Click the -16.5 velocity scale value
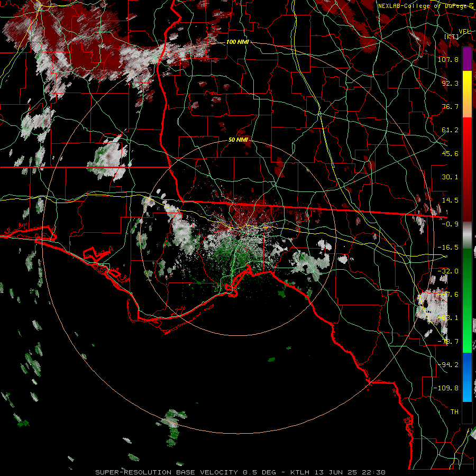476x476 pixels. click(448, 247)
